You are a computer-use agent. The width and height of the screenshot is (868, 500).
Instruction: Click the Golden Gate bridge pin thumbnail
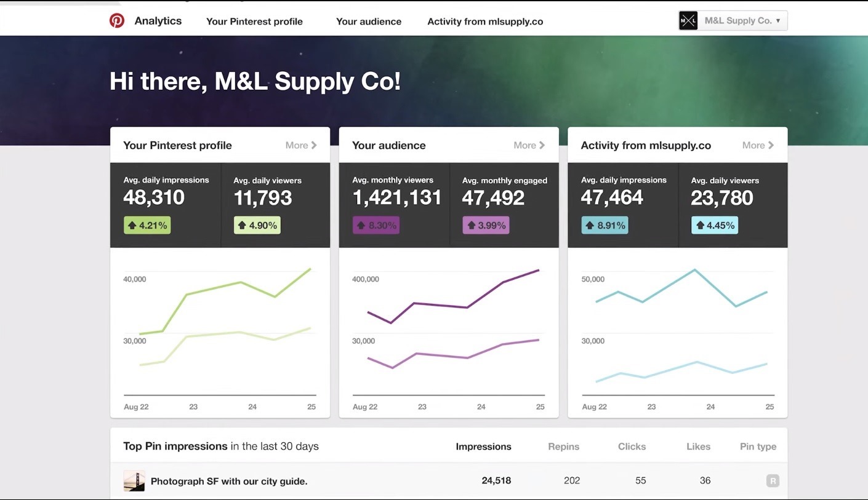[134, 481]
